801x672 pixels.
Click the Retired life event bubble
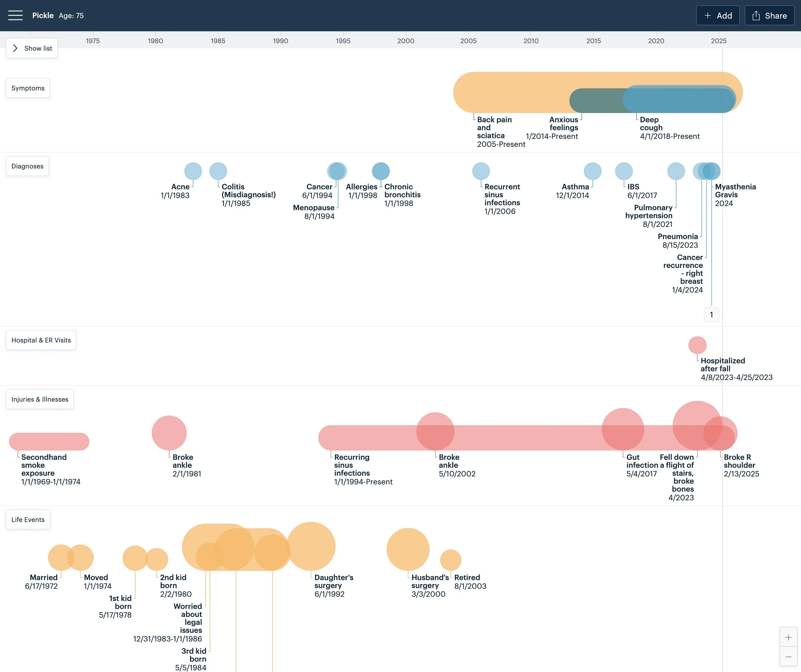pos(450,560)
